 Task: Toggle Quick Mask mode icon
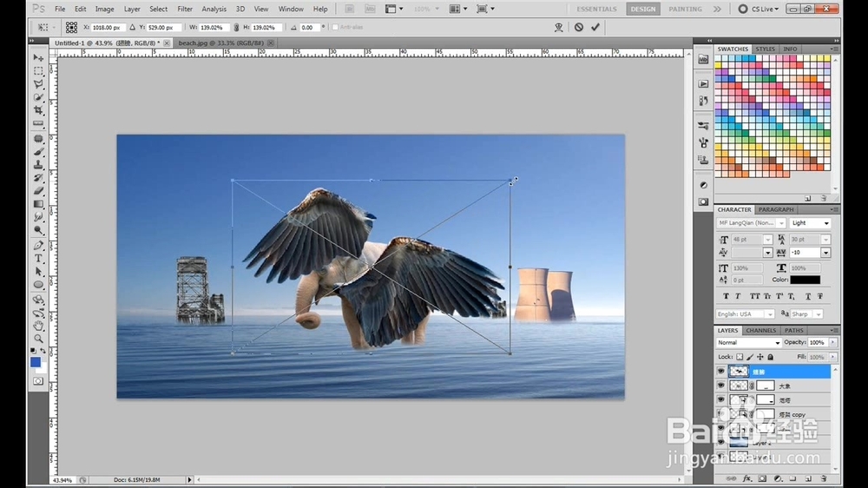coord(38,381)
